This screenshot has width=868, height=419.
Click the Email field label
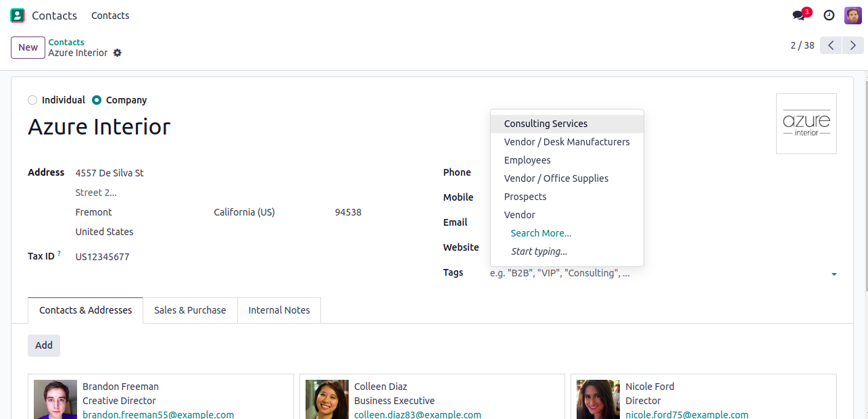click(456, 222)
